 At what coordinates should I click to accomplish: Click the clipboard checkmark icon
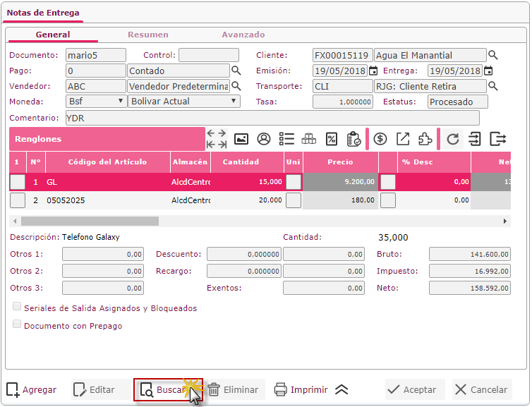pos(354,139)
